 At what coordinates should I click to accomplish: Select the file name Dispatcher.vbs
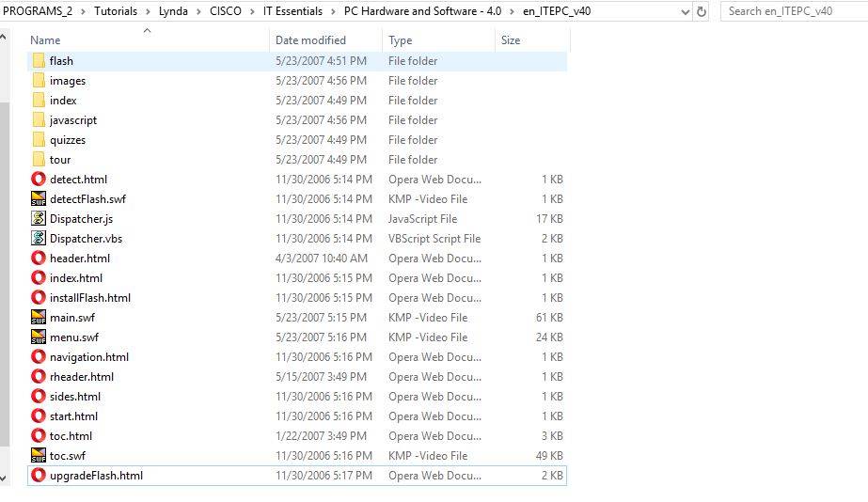click(x=86, y=239)
